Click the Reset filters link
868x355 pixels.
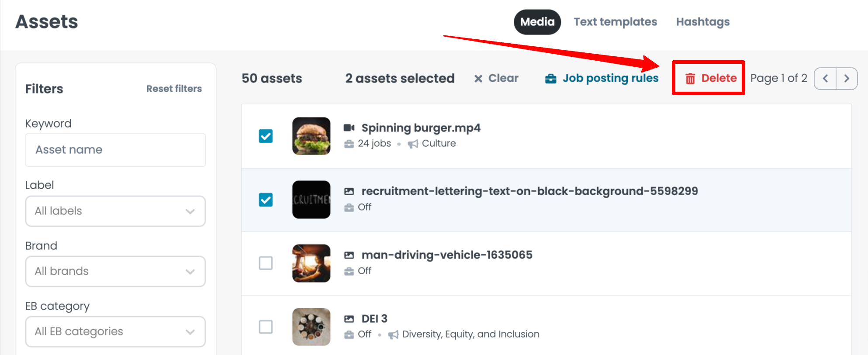click(x=174, y=89)
